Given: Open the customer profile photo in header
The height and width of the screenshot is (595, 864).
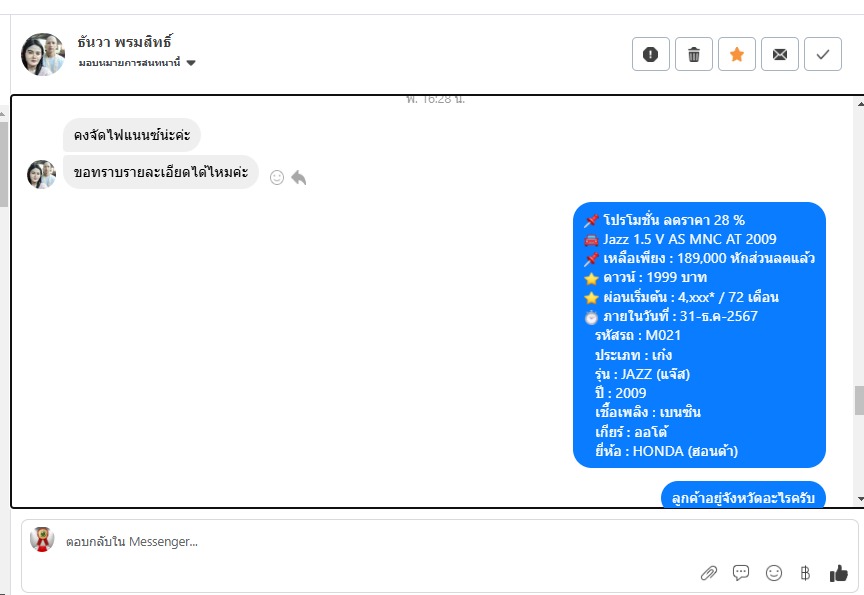Looking at the screenshot, I should (x=43, y=53).
